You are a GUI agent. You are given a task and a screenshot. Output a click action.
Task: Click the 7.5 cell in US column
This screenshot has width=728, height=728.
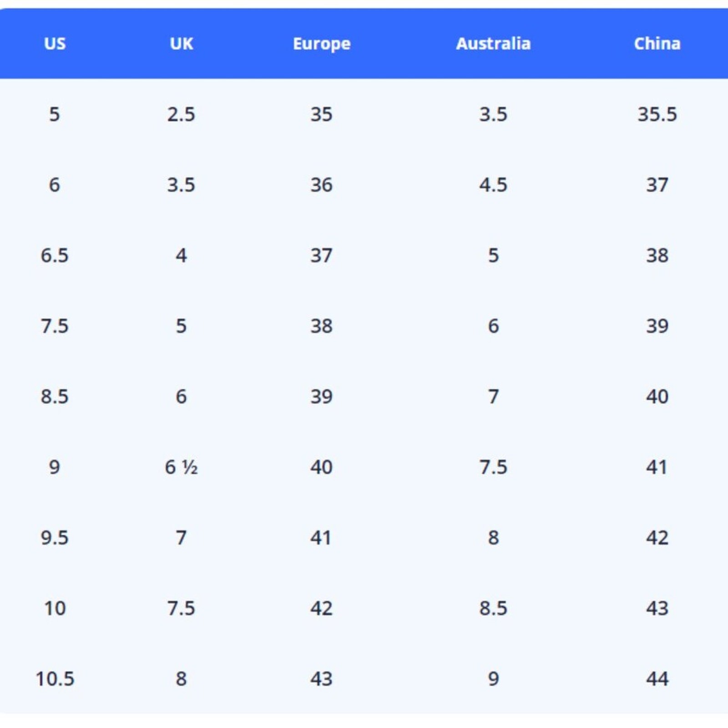pyautogui.click(x=55, y=326)
